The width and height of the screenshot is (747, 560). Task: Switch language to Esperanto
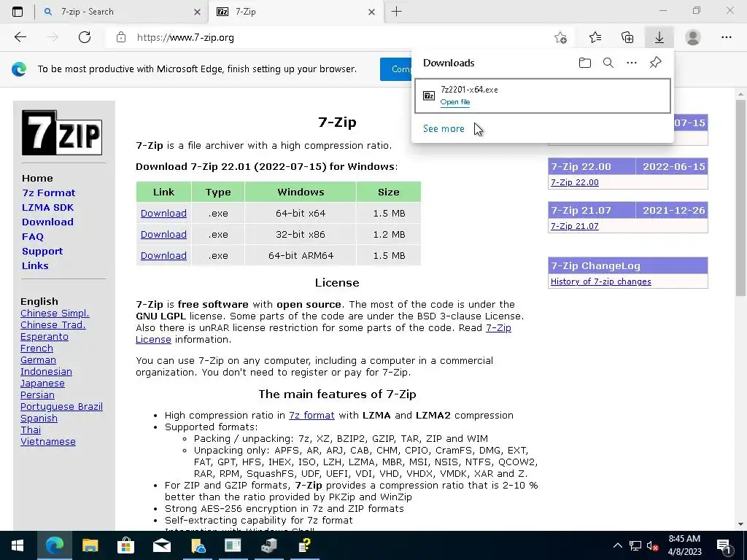pos(44,337)
